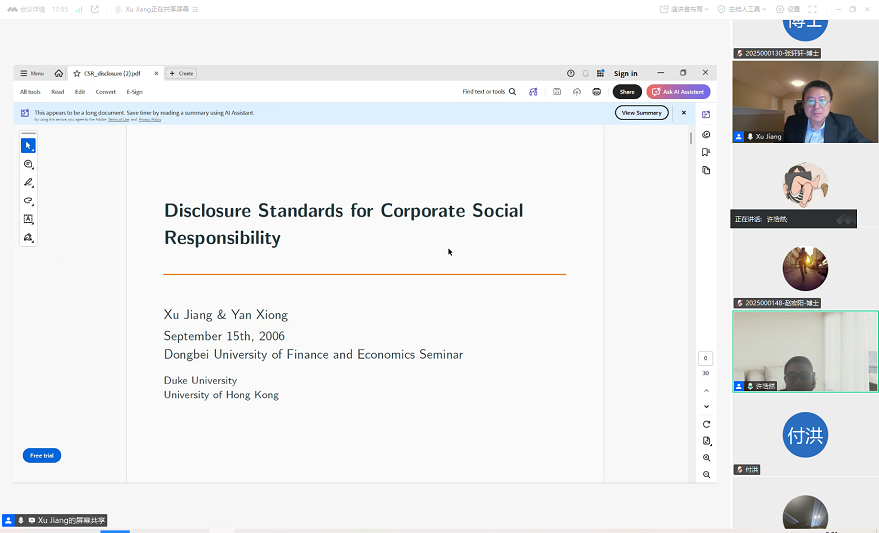The height and width of the screenshot is (533, 879).
Task: Click the Free trial button
Action: coord(42,456)
